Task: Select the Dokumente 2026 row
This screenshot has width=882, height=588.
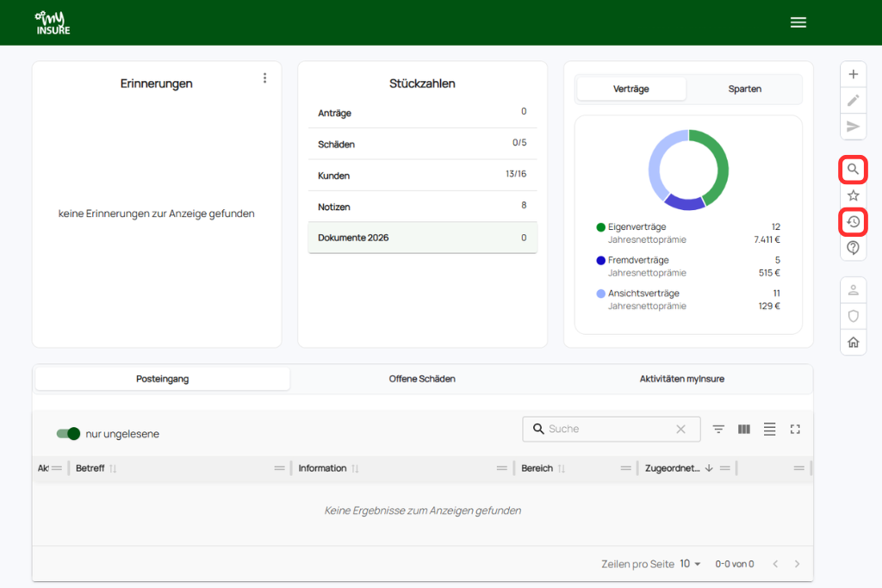Action: [x=422, y=238]
